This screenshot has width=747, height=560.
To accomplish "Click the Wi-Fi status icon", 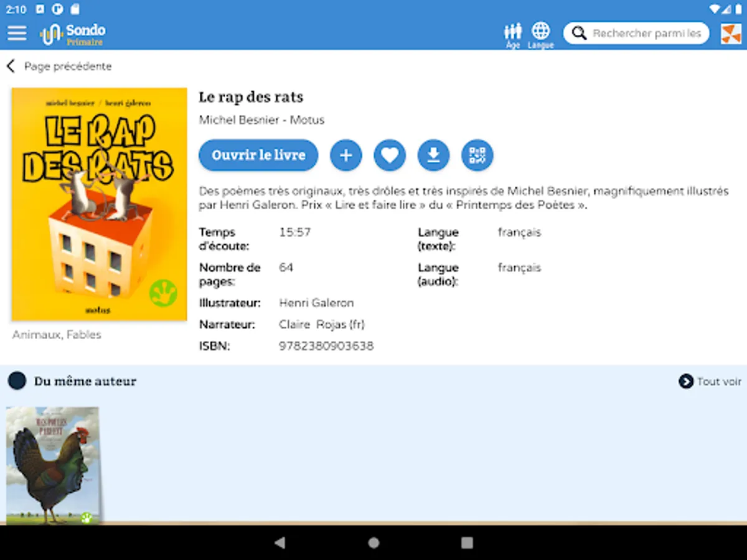I will coord(715,9).
